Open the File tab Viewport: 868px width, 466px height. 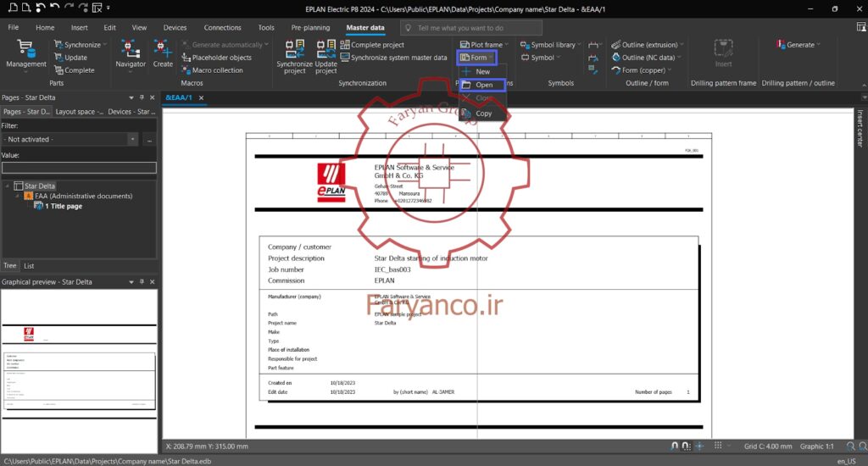[14, 28]
